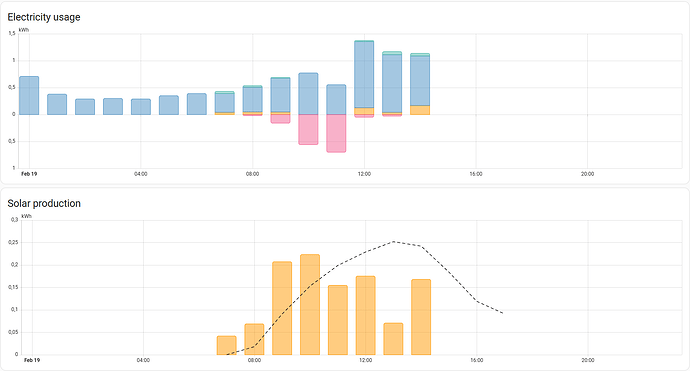Viewport: 690px width, 371px height.
Task: Click the "0,2" value on the solar y-axis
Action: coord(14,265)
